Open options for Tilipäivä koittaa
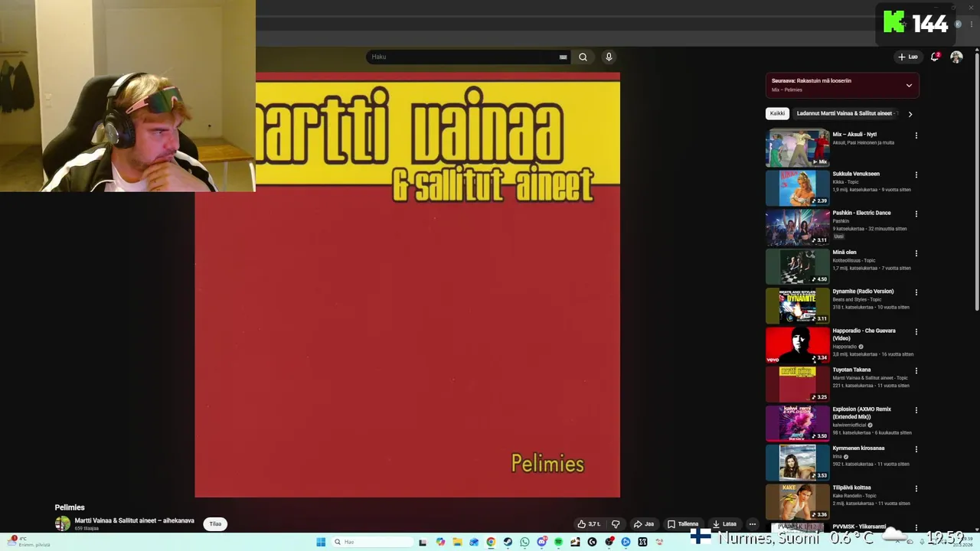Image resolution: width=980 pixels, height=551 pixels. [x=916, y=489]
